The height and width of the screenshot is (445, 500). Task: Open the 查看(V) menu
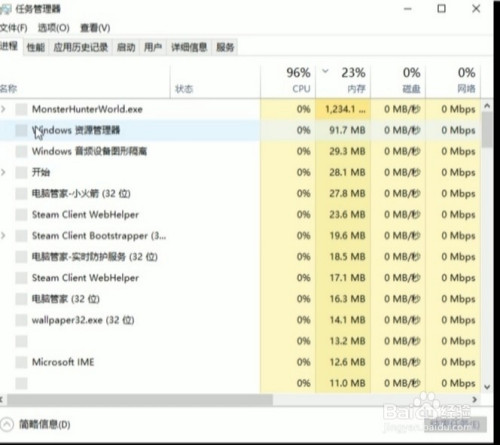pos(95,28)
